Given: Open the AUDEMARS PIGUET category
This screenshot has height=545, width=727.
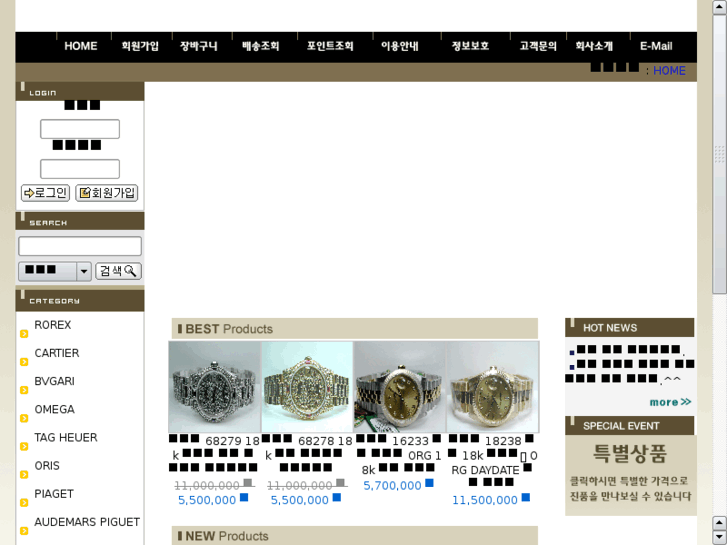Looking at the screenshot, I should [87, 522].
